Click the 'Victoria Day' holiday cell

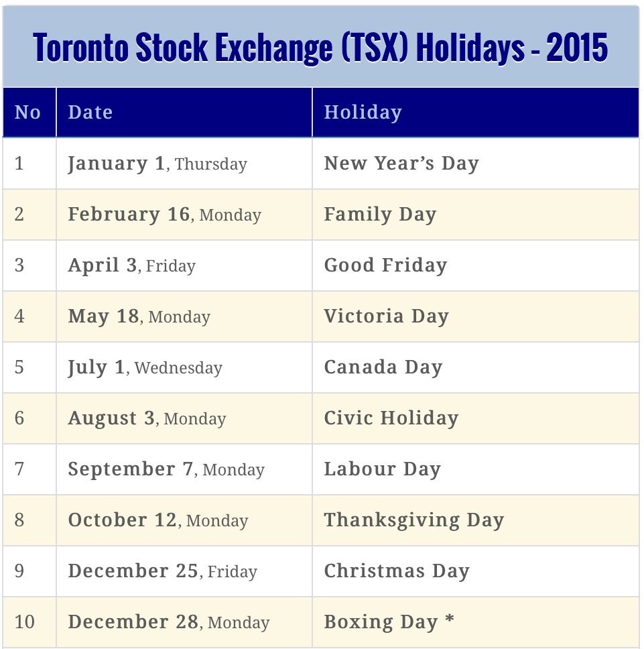(x=386, y=316)
